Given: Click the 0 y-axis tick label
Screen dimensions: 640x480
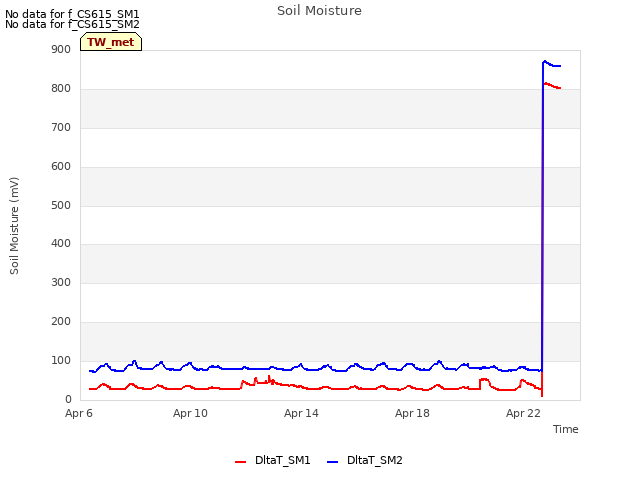Looking at the screenshot, I should [68, 399].
